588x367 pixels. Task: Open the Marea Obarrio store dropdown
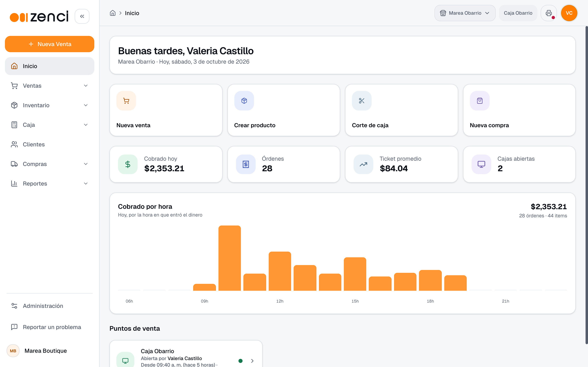[465, 13]
